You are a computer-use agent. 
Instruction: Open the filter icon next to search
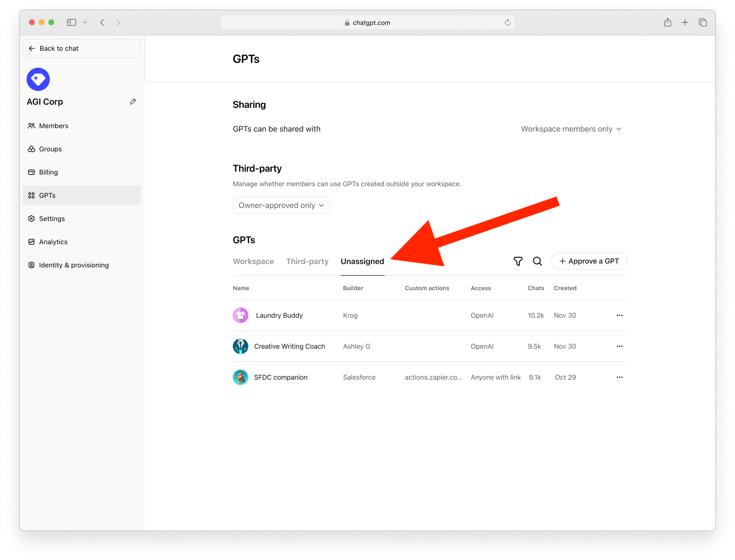[x=517, y=261]
